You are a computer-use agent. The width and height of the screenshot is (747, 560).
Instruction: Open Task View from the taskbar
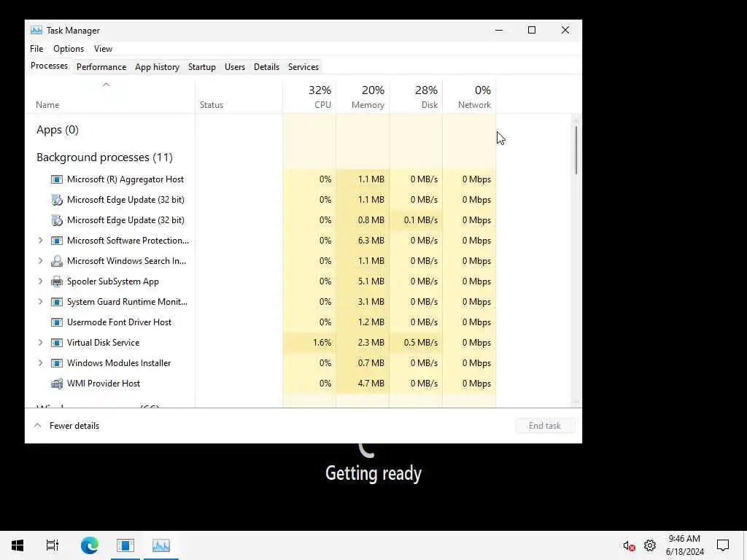click(53, 545)
